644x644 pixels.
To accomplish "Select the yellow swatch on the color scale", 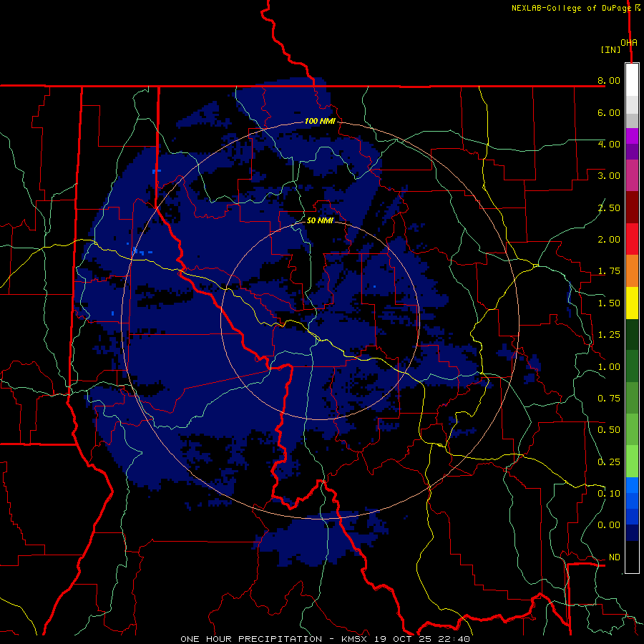I will point(632,303).
